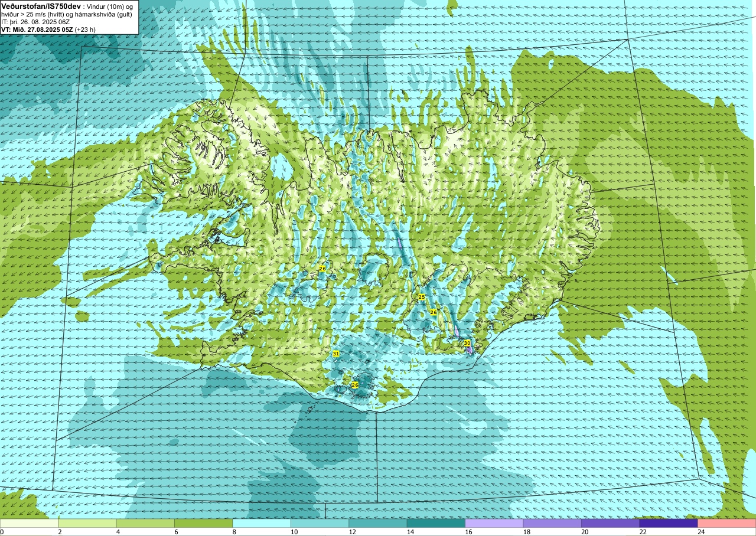The width and height of the screenshot is (756, 536).
Task: Click the 'IT: þri. 26. 08. 2025 06Z' line
Action: pos(35,22)
